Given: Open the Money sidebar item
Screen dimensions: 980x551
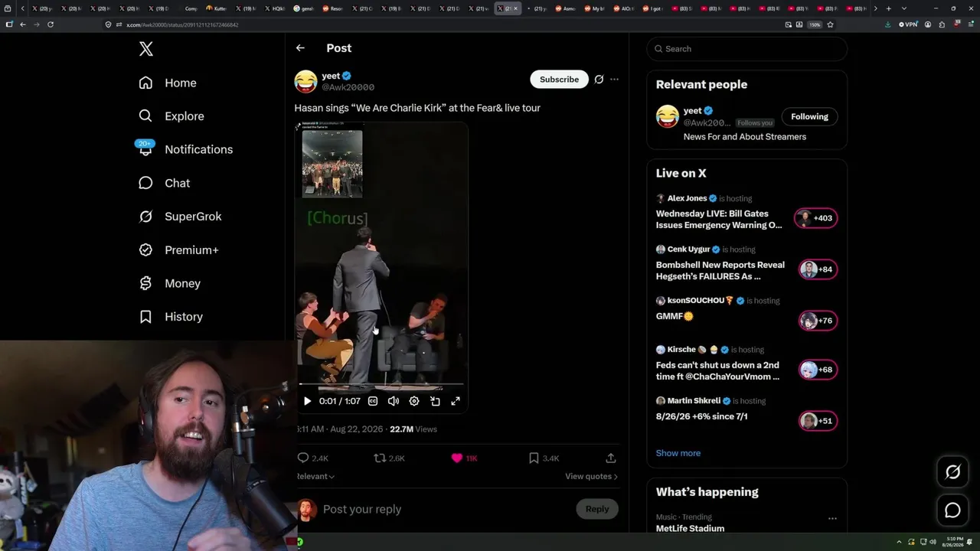Looking at the screenshot, I should 169,283.
